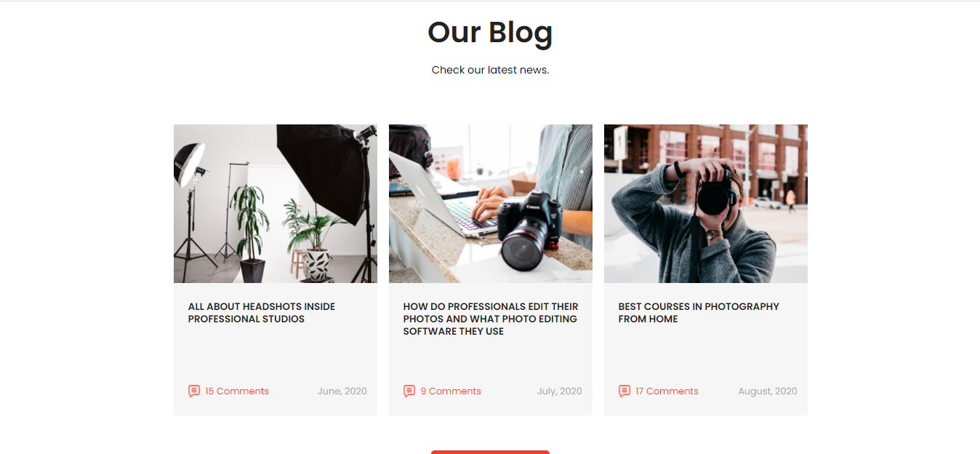Click the Check our latest news subtitle
The width and height of the screenshot is (980, 454).
pos(490,70)
